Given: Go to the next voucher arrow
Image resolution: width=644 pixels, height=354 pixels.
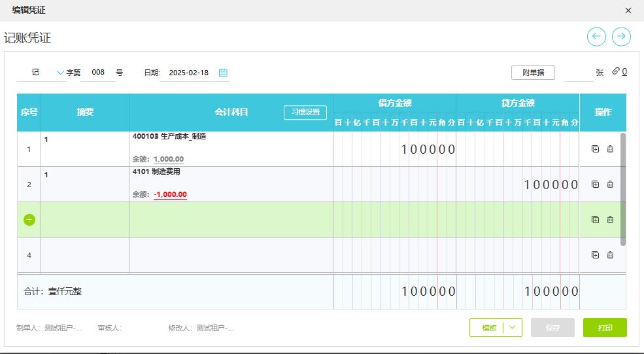Looking at the screenshot, I should coord(621,37).
